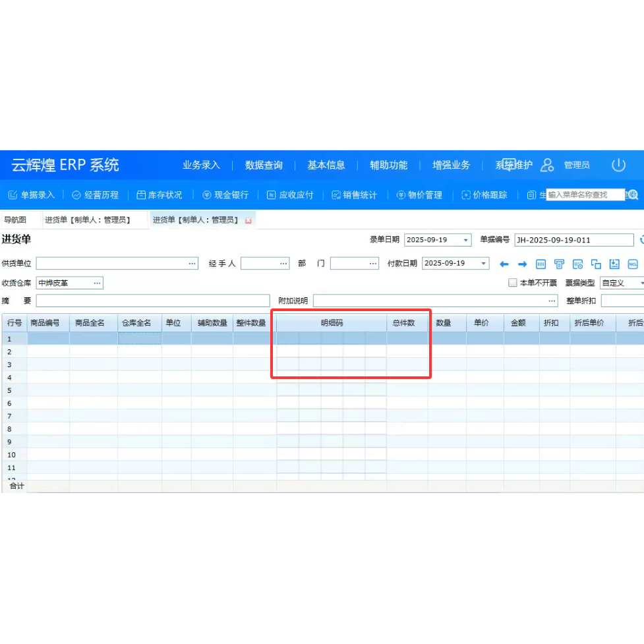The width and height of the screenshot is (644, 644).
Task: Click the 辅助数量 column header
Action: click(x=212, y=323)
